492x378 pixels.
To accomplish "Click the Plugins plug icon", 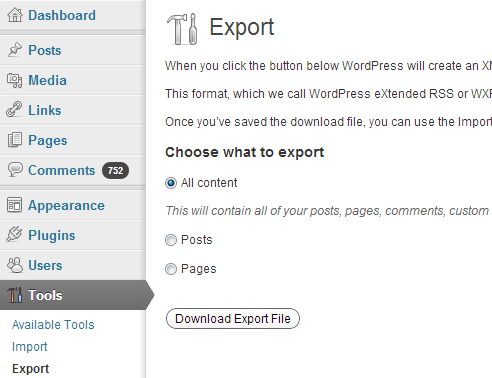I will pos(14,234).
